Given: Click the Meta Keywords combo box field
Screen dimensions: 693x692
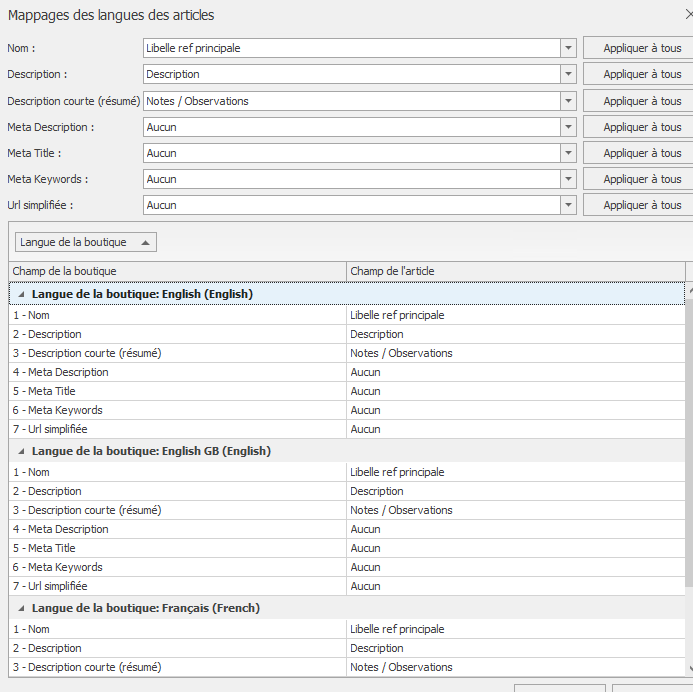Looking at the screenshot, I should [352, 179].
